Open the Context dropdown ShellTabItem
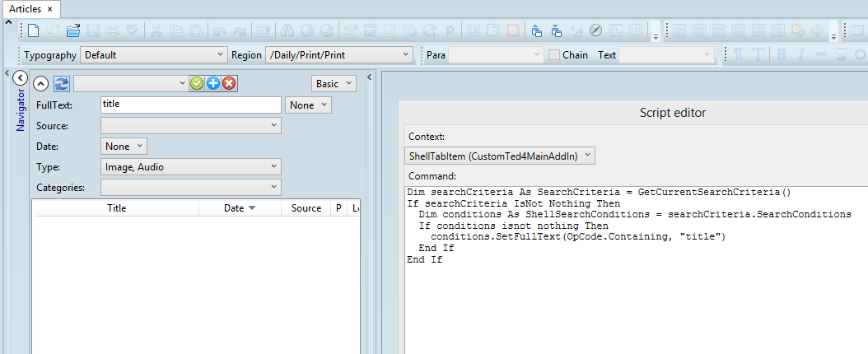Viewport: 868px width, 354px height. pos(500,156)
